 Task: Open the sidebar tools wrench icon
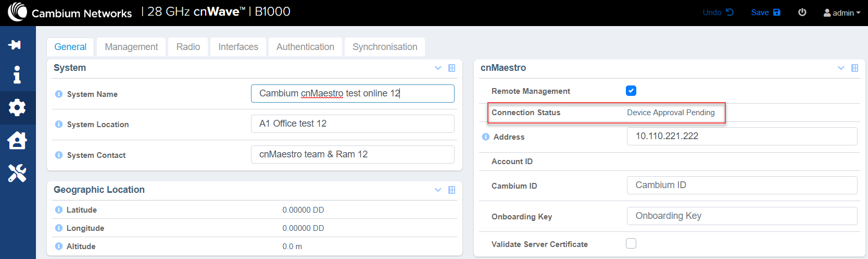[17, 173]
